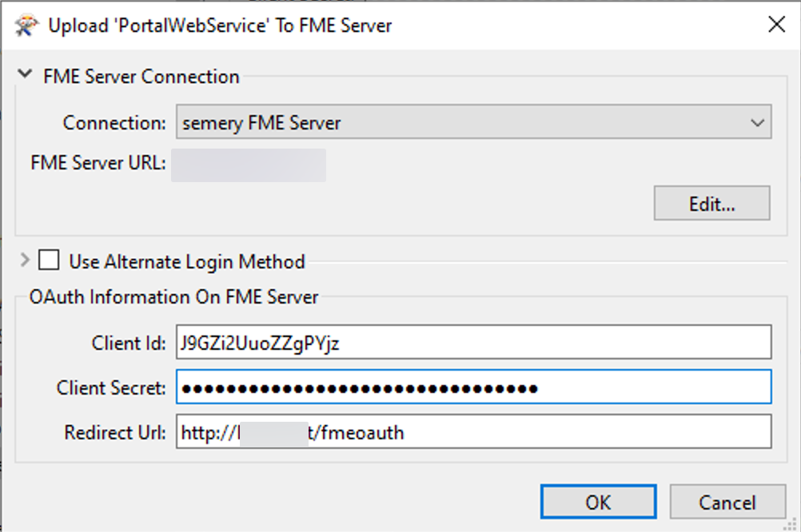Screen dimensions: 801x532
Task: Click the grayed FME Server URL value
Action: point(249,165)
